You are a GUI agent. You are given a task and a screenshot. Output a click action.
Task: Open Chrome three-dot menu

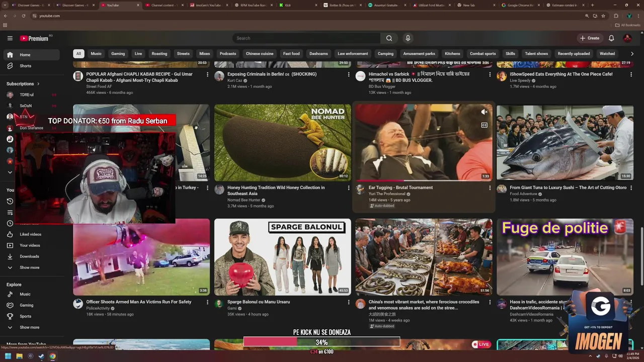click(638, 16)
